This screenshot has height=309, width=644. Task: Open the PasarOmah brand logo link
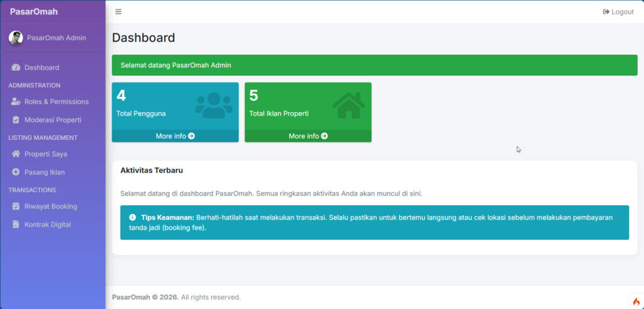pos(34,11)
